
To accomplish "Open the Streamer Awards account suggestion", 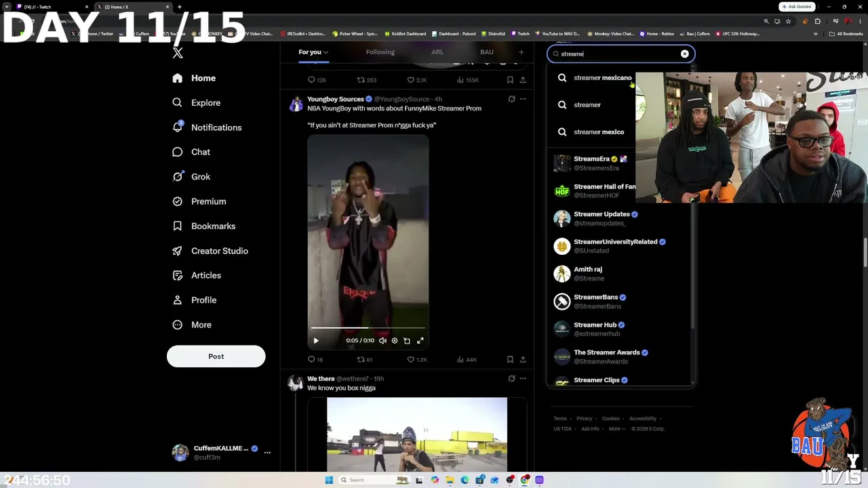I will click(620, 357).
